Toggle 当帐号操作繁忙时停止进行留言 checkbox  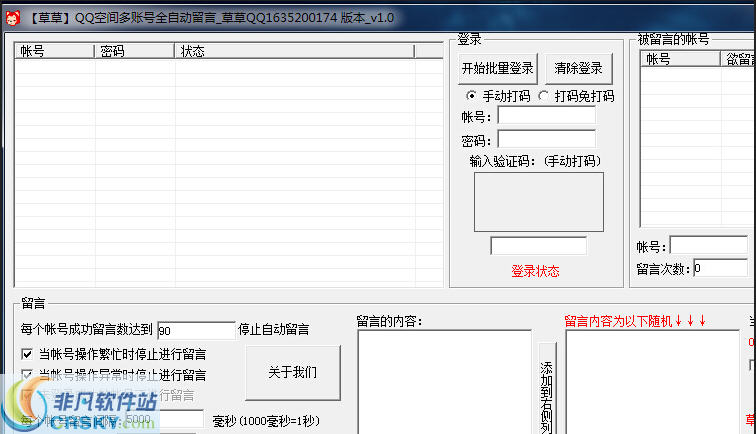tap(27, 354)
